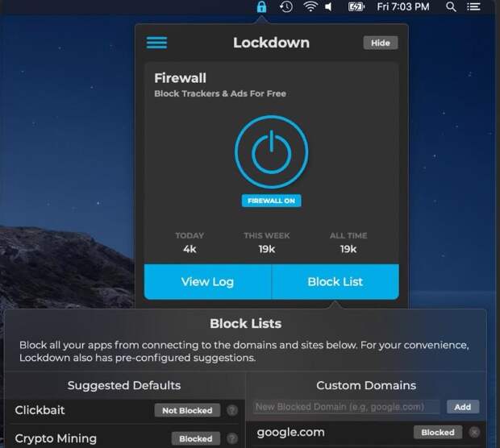500x448 pixels.
Task: Click the New Blocked Domain text field
Action: 347,407
